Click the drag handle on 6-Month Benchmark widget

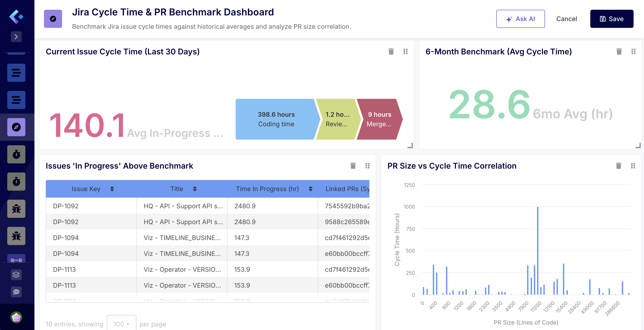634,51
